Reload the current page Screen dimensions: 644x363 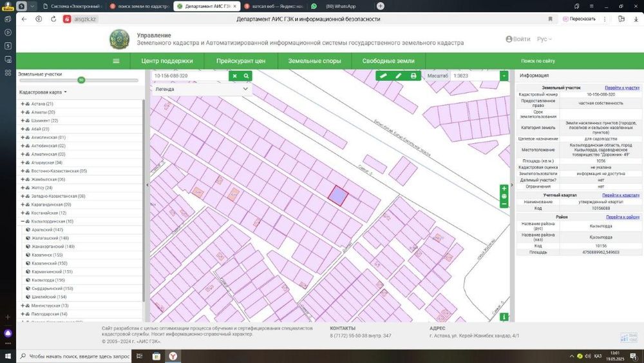tap(53, 19)
